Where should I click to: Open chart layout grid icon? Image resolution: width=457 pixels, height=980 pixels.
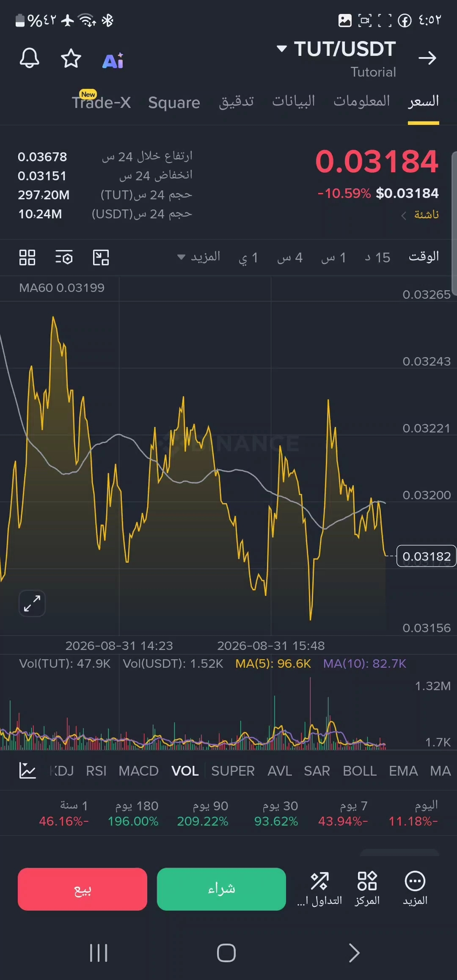click(x=28, y=257)
